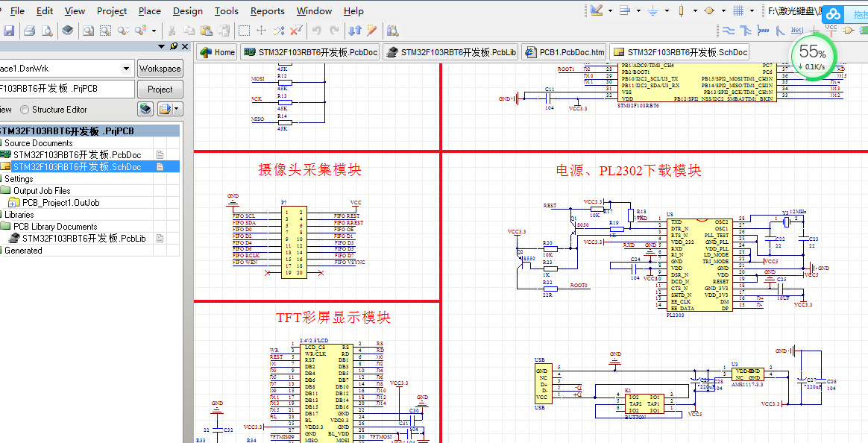Click the Redo arrow icon
Image resolution: width=868 pixels, height=443 pixels.
click(334, 31)
